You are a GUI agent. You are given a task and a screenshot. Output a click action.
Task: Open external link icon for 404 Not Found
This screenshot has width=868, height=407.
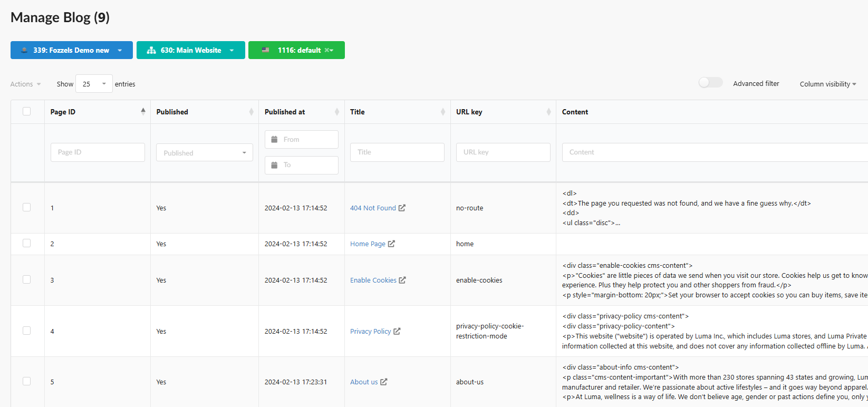[402, 208]
